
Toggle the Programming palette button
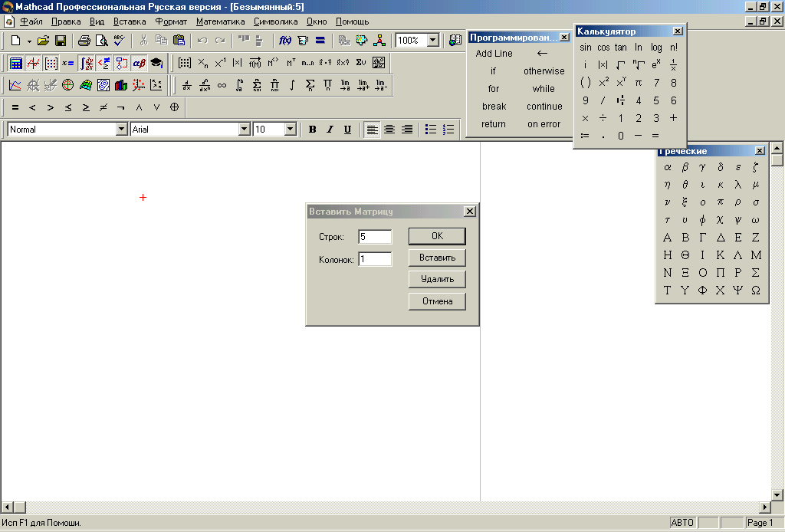(121, 63)
